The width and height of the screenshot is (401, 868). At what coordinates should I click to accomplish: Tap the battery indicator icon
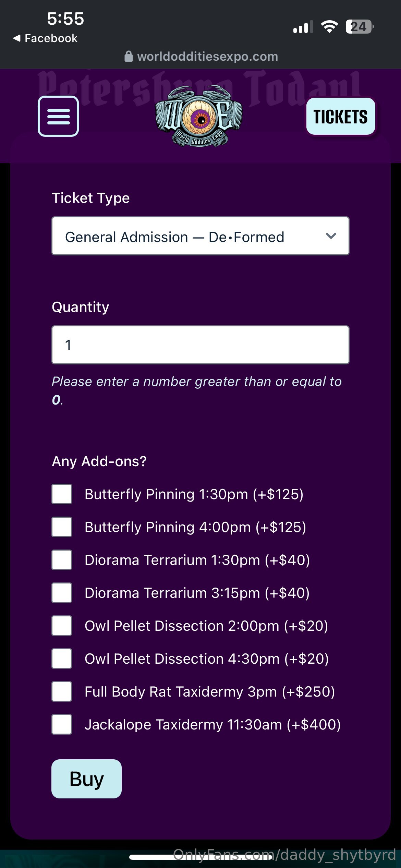pyautogui.click(x=359, y=26)
